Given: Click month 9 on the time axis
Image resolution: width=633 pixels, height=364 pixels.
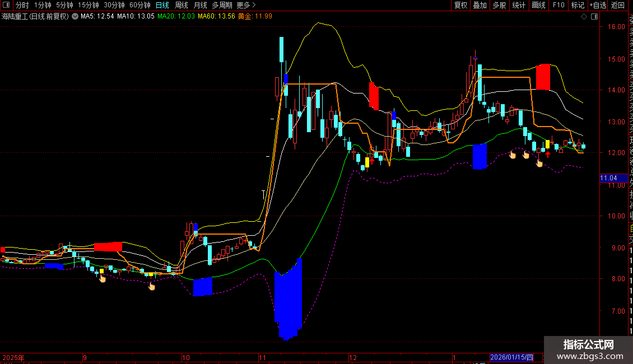Looking at the screenshot, I should (85, 357).
